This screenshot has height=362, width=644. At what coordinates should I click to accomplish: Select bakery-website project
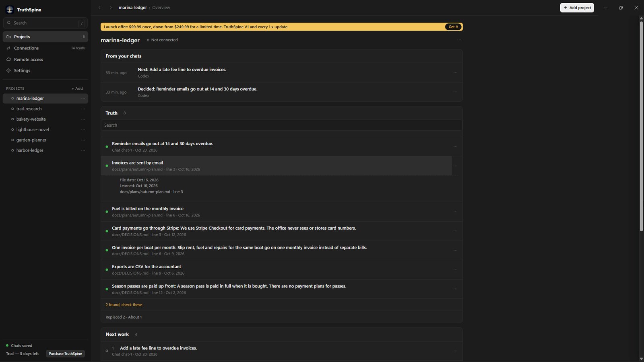(45, 119)
